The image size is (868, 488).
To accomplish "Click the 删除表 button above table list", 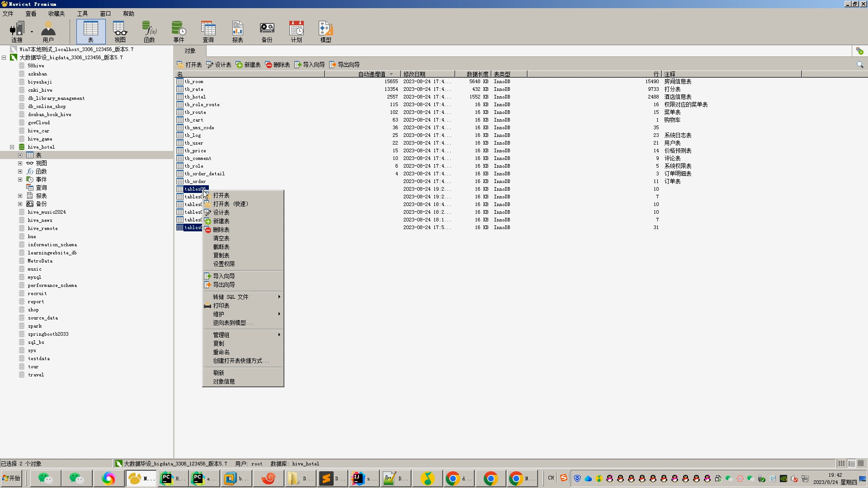I will click(x=278, y=65).
